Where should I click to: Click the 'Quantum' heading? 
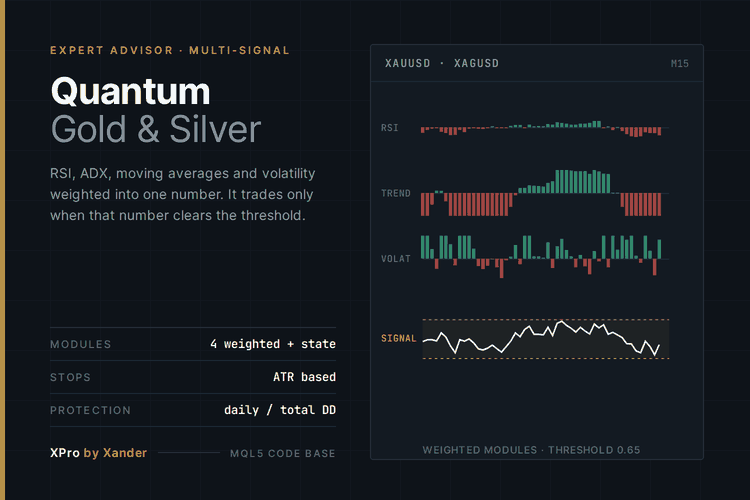(x=131, y=91)
